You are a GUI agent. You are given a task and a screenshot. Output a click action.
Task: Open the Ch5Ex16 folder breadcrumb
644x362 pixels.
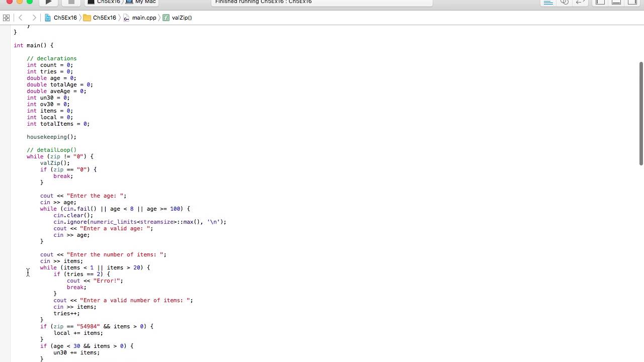coord(100,18)
